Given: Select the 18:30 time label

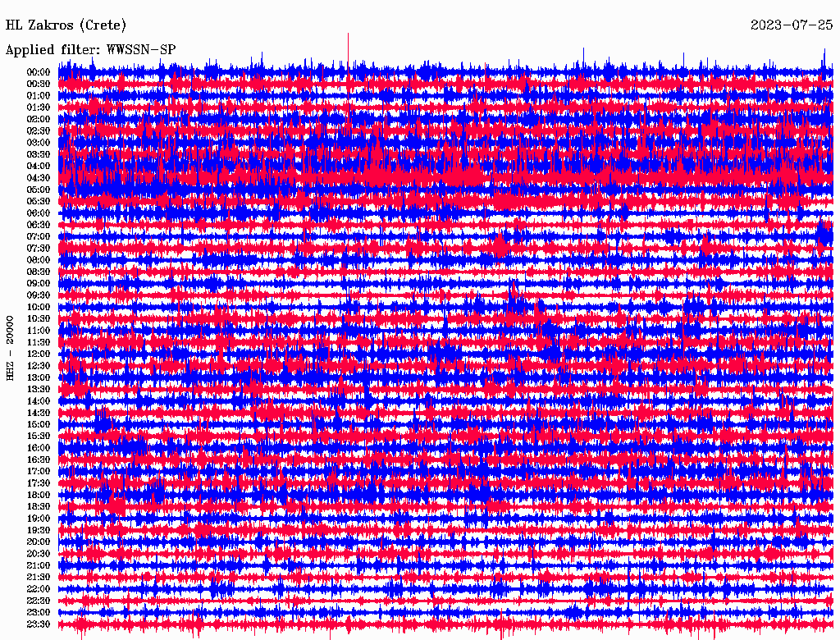Looking at the screenshot, I should [x=39, y=506].
